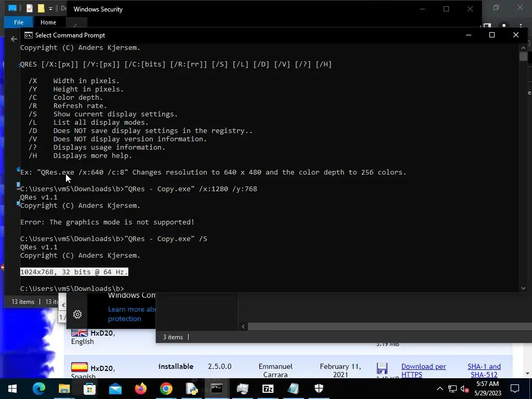The image size is (532, 399).
Task: Follow the 'Learn more about protection' link
Action: (x=132, y=314)
